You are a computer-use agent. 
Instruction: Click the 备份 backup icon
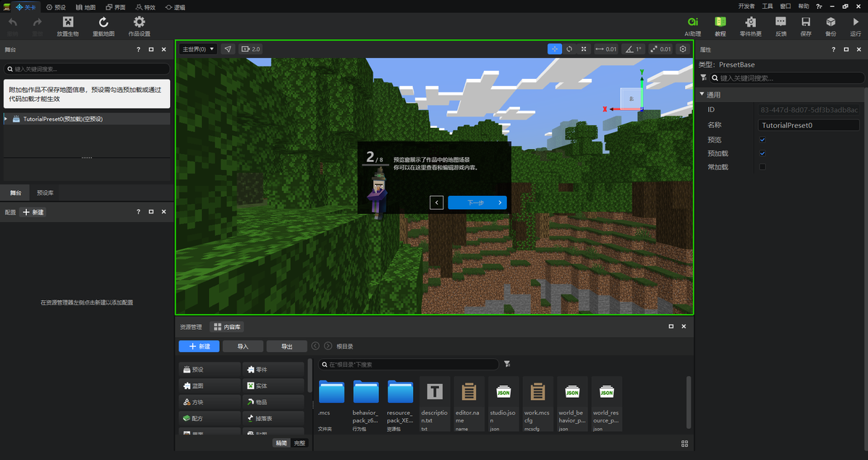coord(831,22)
